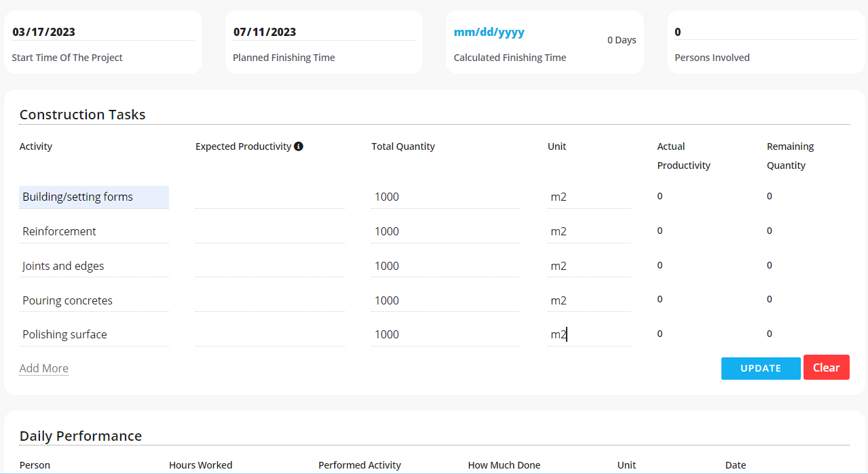Click the Add More link
868x474 pixels.
[x=44, y=368]
